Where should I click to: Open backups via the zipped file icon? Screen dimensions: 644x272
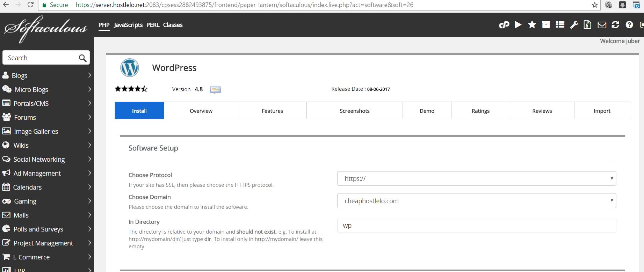pos(587,24)
